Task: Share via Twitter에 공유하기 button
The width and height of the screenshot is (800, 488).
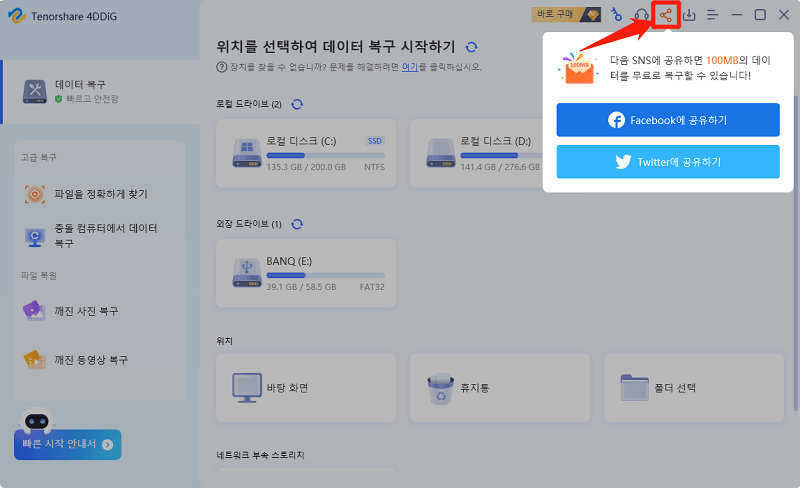Action: (x=668, y=162)
